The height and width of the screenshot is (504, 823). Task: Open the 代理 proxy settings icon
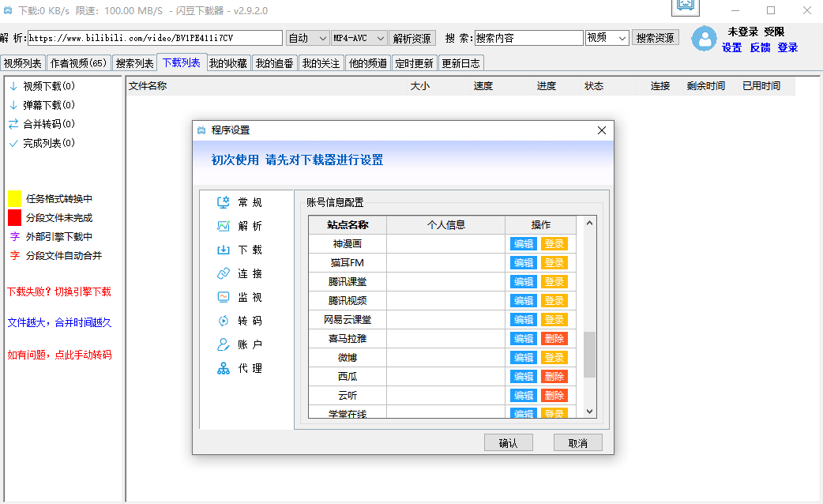224,368
